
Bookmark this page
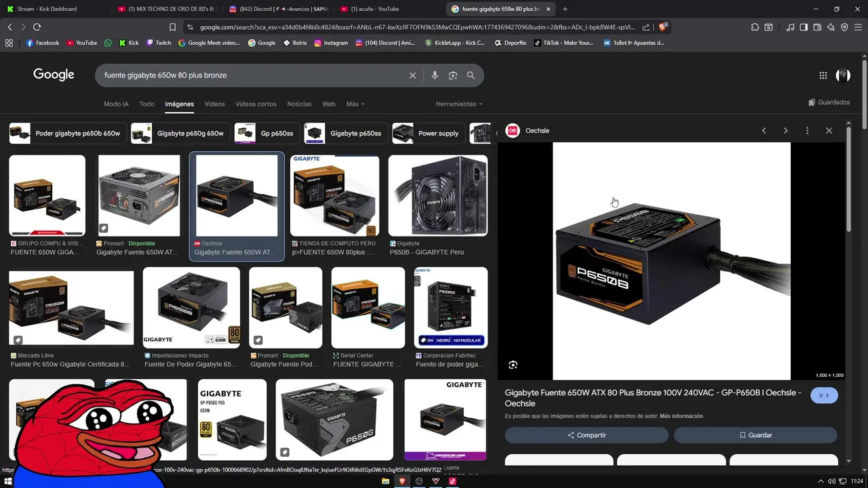pos(172,27)
